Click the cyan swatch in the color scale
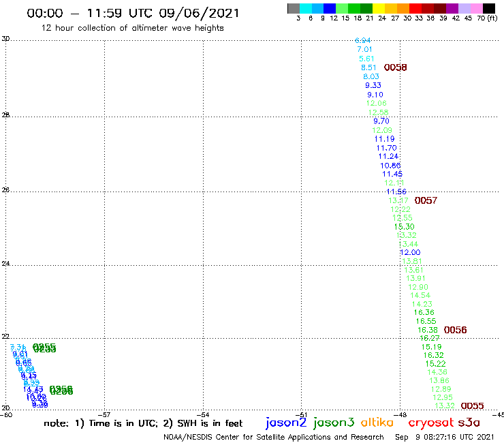 [306, 8]
